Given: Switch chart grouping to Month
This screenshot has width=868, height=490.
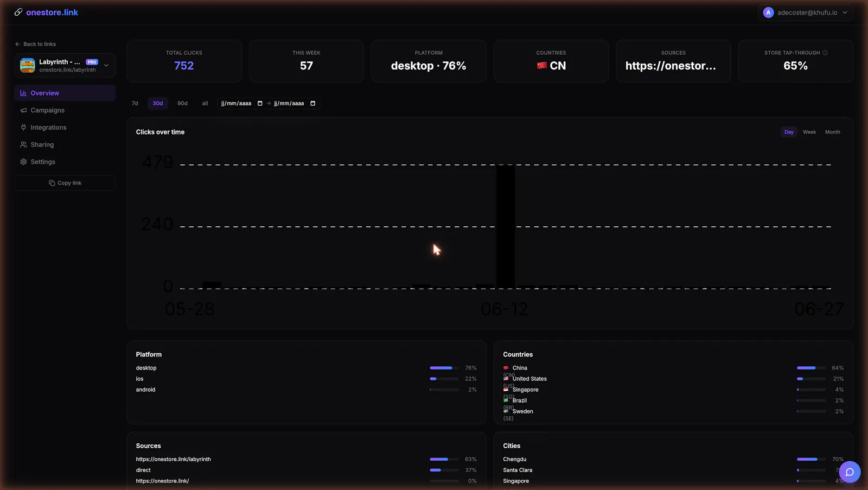Looking at the screenshot, I should click(x=833, y=132).
